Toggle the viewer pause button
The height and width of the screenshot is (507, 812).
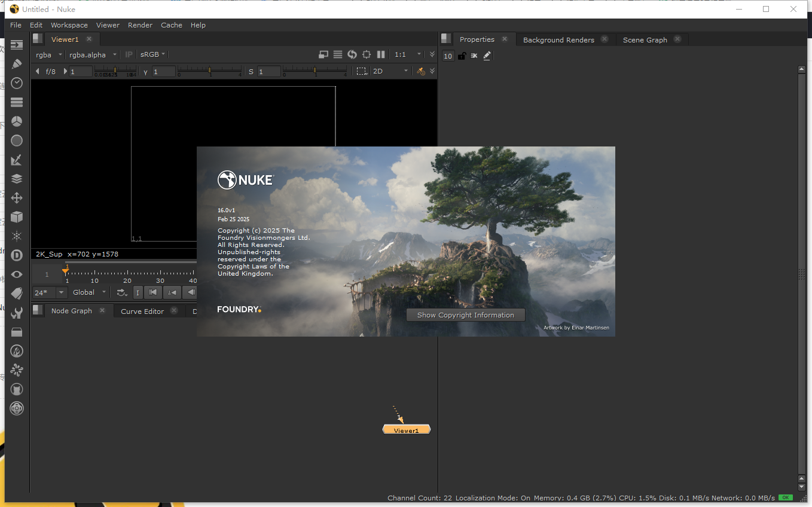tap(381, 54)
